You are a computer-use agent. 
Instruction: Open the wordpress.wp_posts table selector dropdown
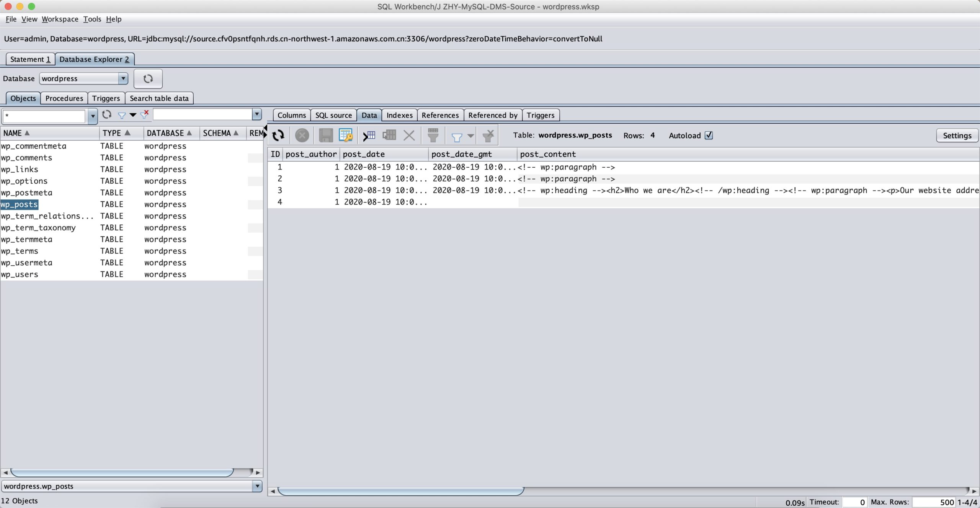(257, 486)
